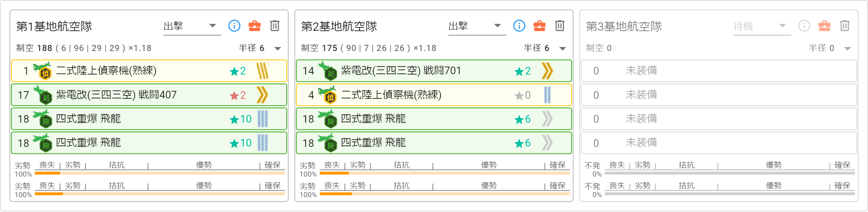Image resolution: width=868 pixels, height=212 pixels.
Task: Open the 待機 dropdown for 第3基地航空隊
Action: point(762,26)
